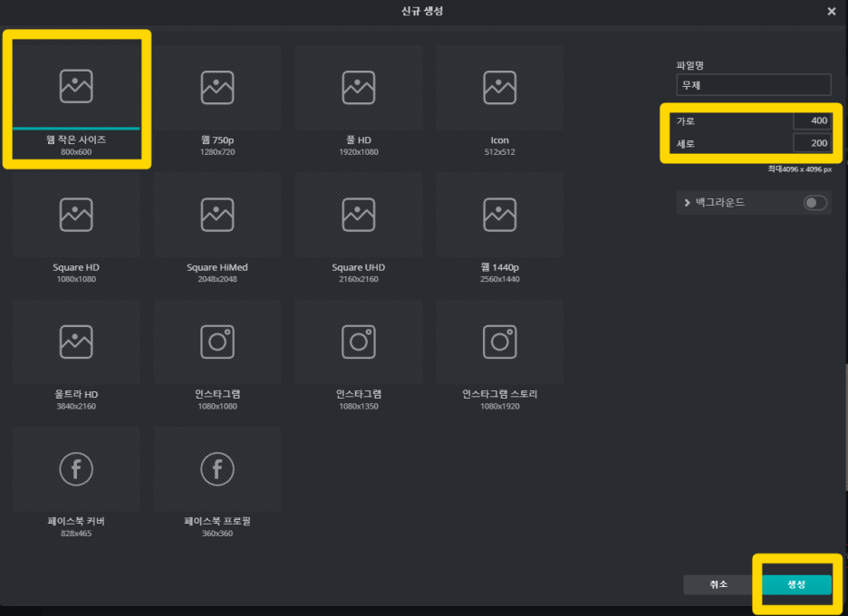Toggle the 백그라운드 switch on
The image size is (848, 616).
[x=815, y=203]
